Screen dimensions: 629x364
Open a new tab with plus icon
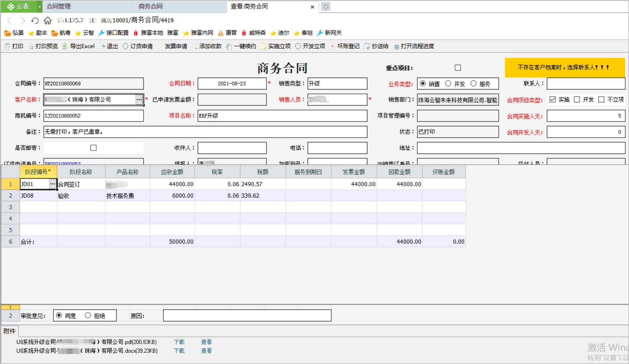click(326, 7)
